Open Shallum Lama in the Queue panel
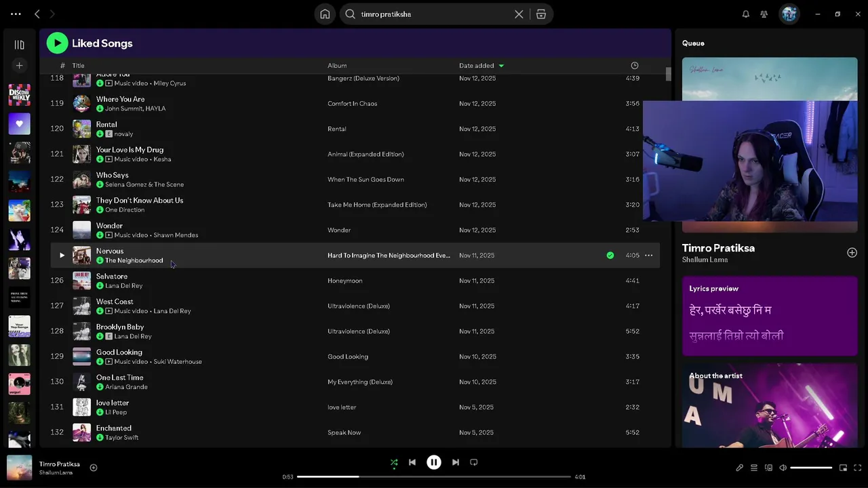 [705, 260]
